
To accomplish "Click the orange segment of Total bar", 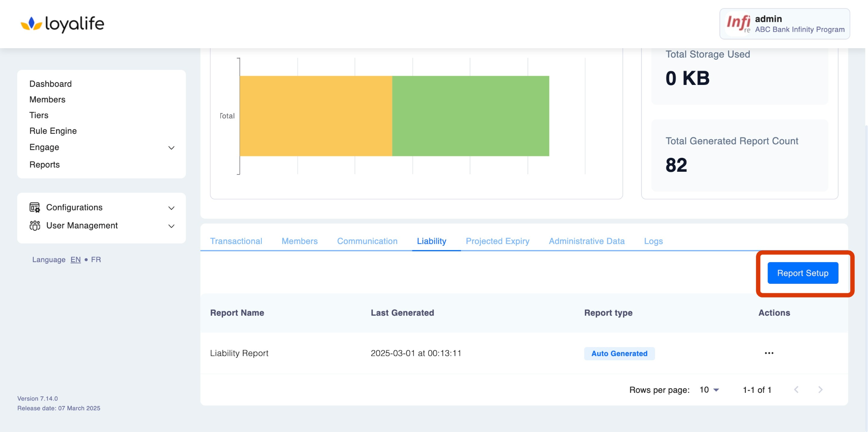I will pos(316,116).
